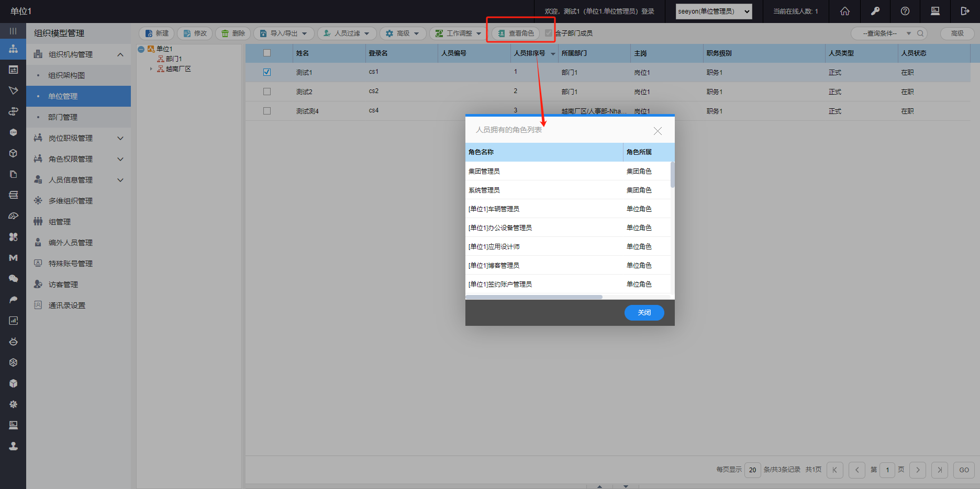Open the M icon in left sidebar
Viewport: 980px width, 489px height.
(x=13, y=258)
